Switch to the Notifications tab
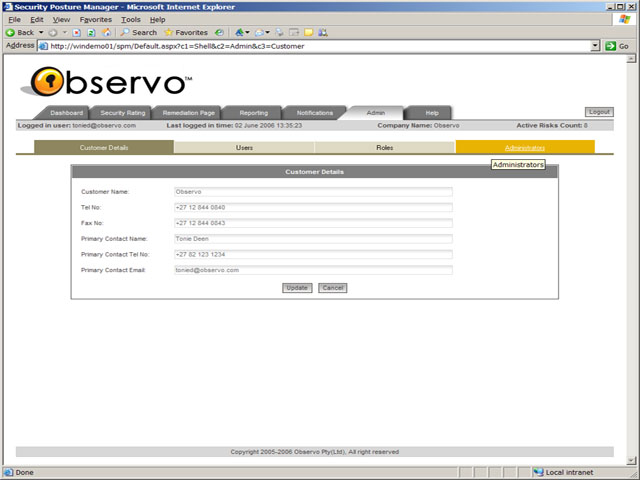 point(315,113)
